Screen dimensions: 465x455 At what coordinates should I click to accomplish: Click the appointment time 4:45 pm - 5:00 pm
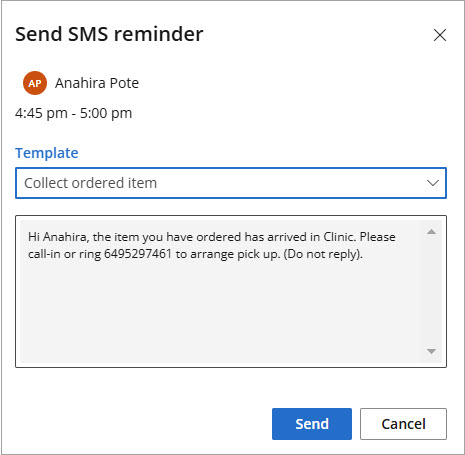click(74, 113)
